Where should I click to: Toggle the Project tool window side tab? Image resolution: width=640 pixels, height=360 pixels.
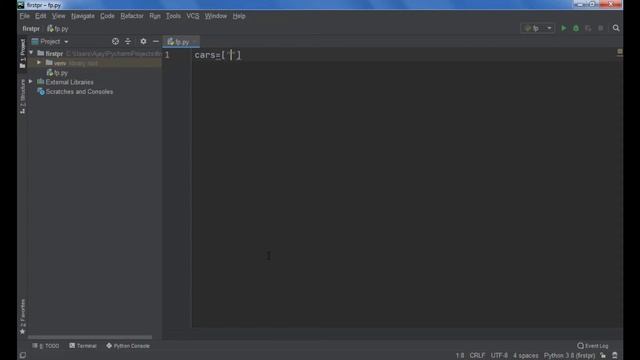tap(22, 53)
